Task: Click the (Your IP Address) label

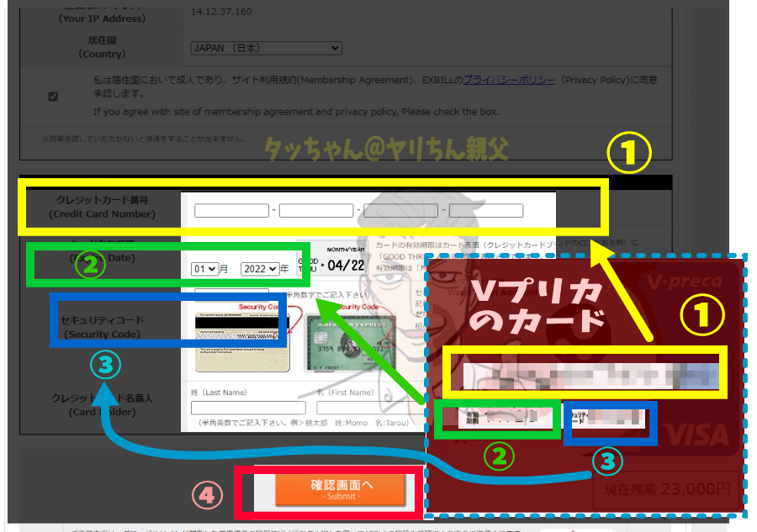Action: click(x=102, y=18)
